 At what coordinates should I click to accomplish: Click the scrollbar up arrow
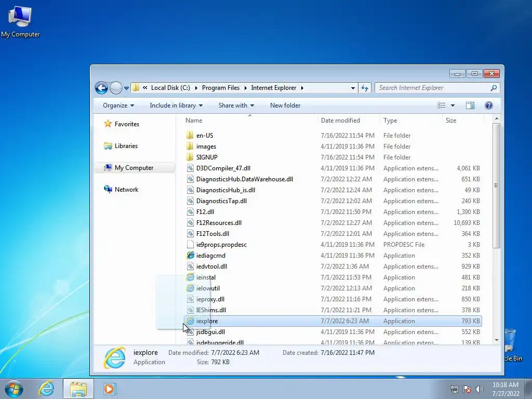(x=496, y=119)
